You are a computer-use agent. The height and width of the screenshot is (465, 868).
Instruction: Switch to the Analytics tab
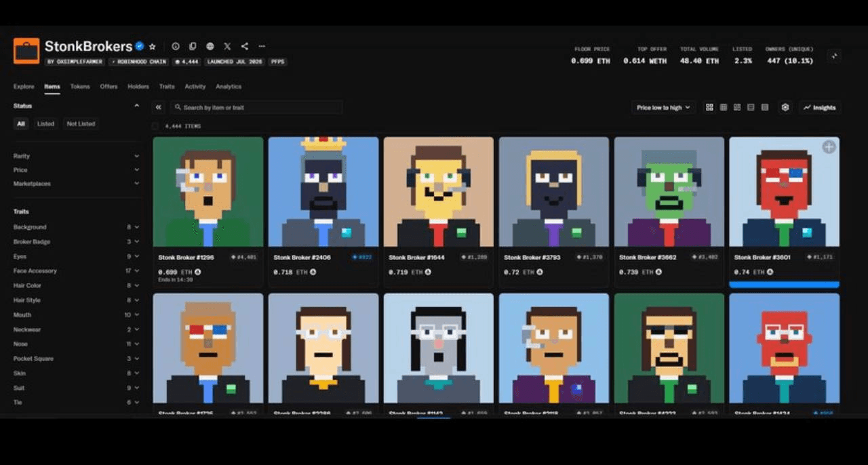click(x=229, y=87)
